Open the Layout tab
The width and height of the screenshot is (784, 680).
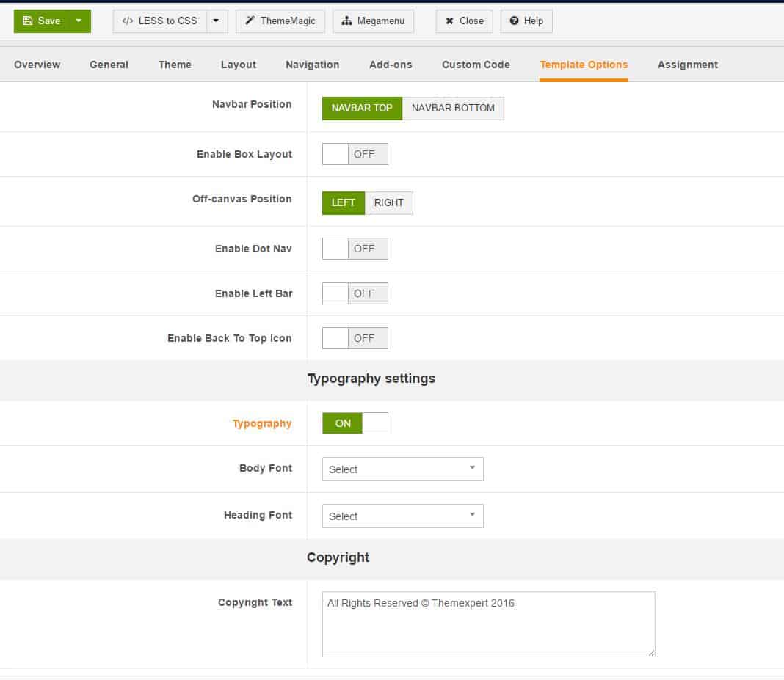(239, 65)
